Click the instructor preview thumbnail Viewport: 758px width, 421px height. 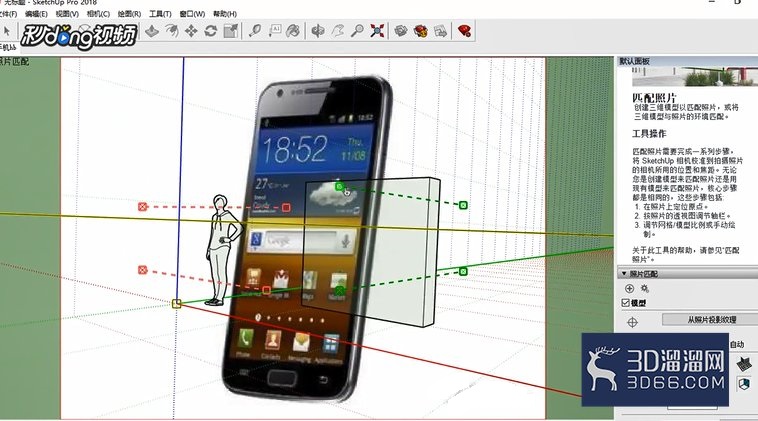pos(695,76)
